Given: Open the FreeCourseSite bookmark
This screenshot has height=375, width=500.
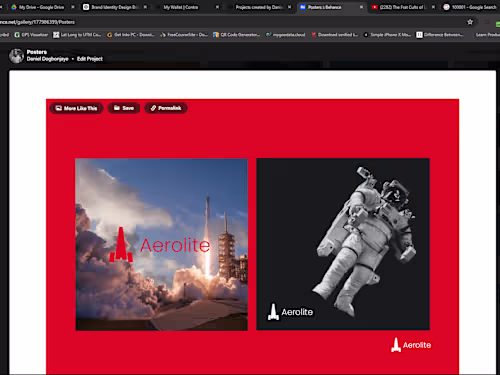Looking at the screenshot, I should [x=184, y=35].
